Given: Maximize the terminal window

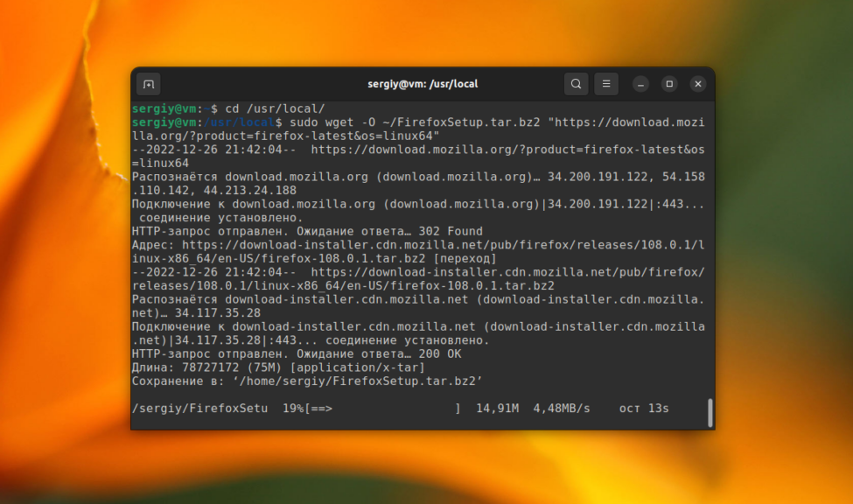Looking at the screenshot, I should (x=669, y=84).
